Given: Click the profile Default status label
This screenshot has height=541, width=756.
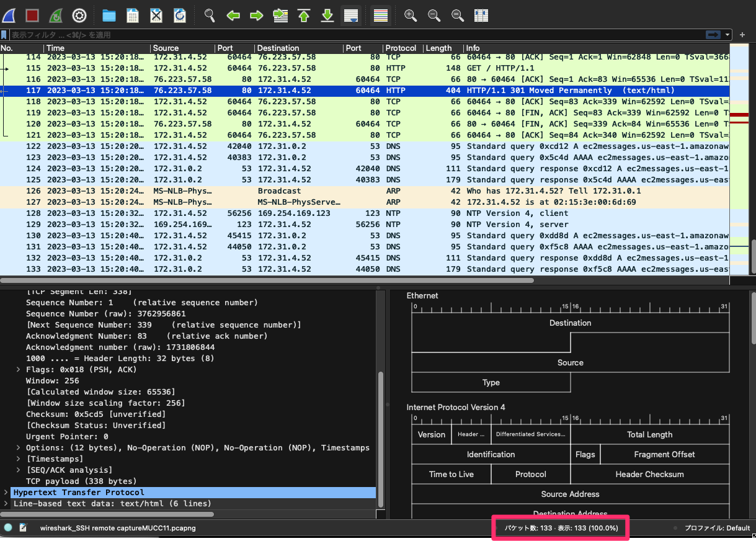Looking at the screenshot, I should (717, 528).
